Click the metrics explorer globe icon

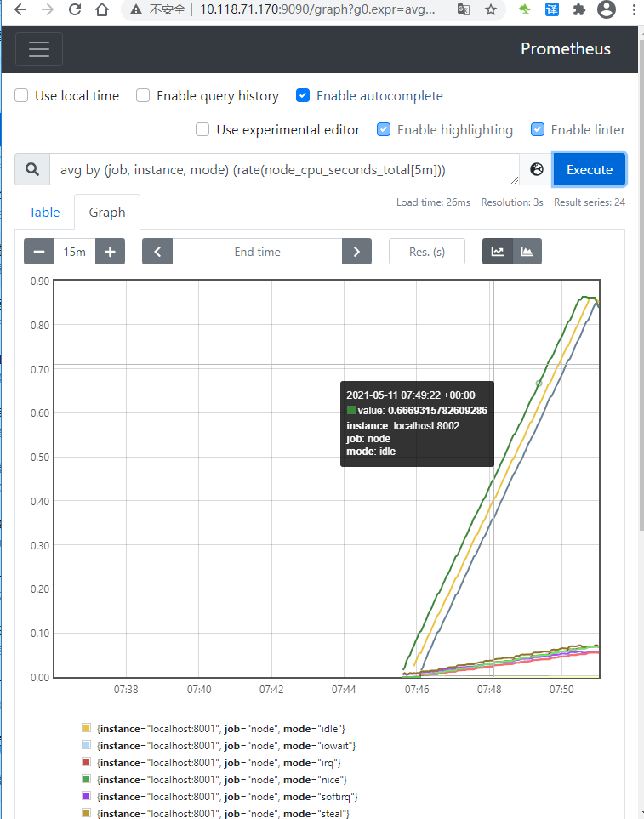(x=536, y=169)
